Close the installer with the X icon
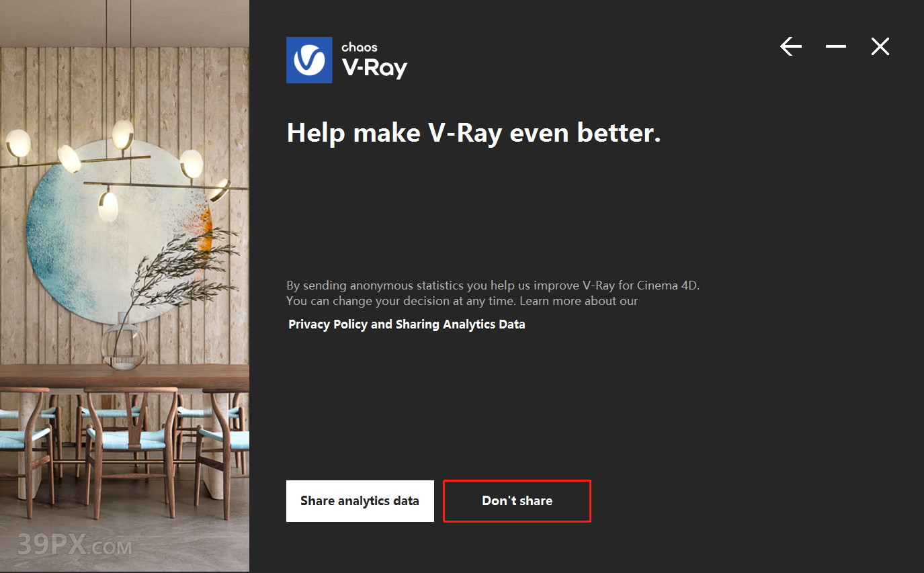The height and width of the screenshot is (573, 924). [880, 46]
